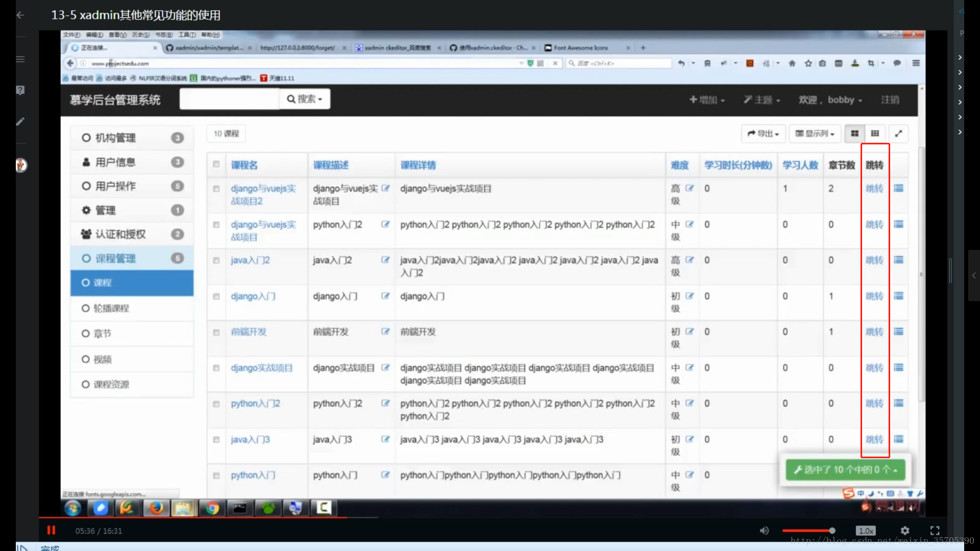980x551 pixels.
Task: Open 章节 sidebar item
Action: point(132,334)
